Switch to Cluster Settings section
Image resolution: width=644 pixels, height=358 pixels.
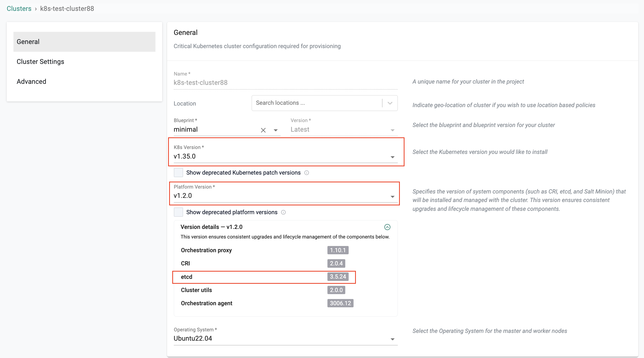(x=40, y=62)
